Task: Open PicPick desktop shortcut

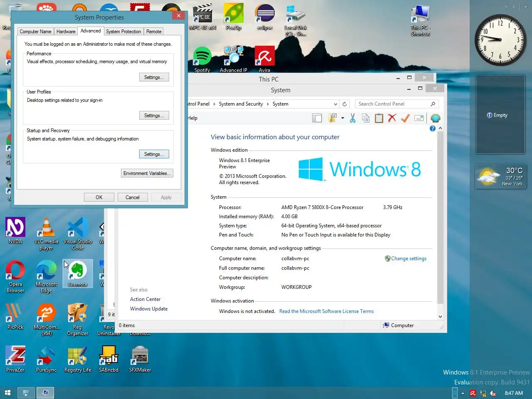Action: tap(15, 316)
